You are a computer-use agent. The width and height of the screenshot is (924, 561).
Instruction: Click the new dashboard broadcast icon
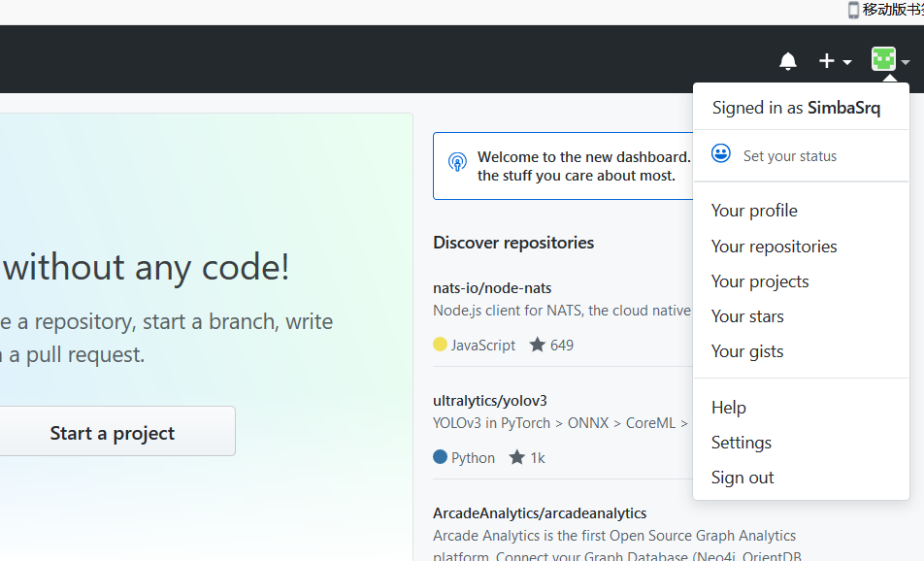point(458,162)
